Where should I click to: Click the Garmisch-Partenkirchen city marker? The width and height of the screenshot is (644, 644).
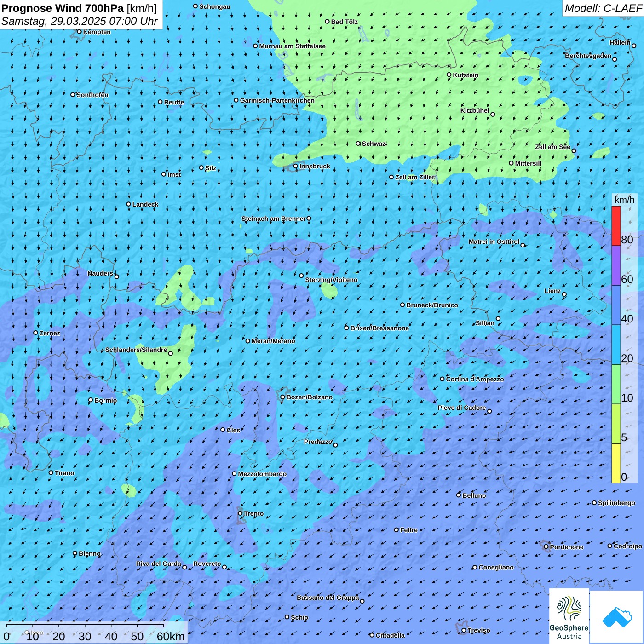pos(236,100)
